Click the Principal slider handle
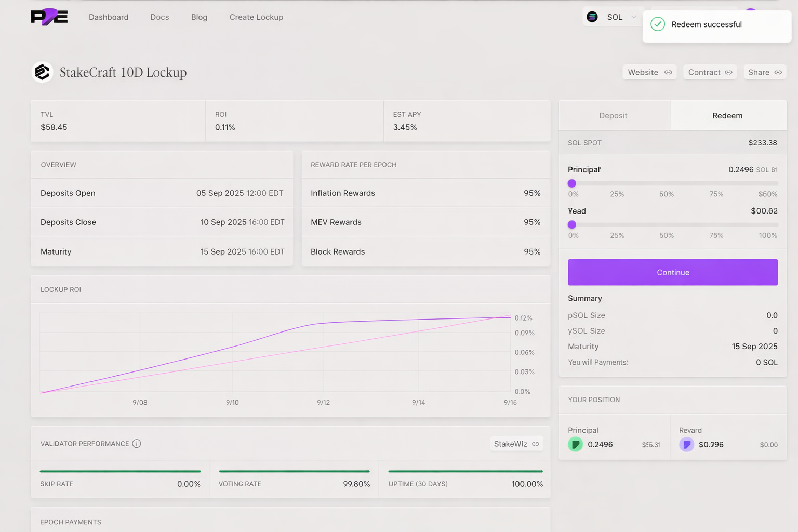 click(572, 183)
